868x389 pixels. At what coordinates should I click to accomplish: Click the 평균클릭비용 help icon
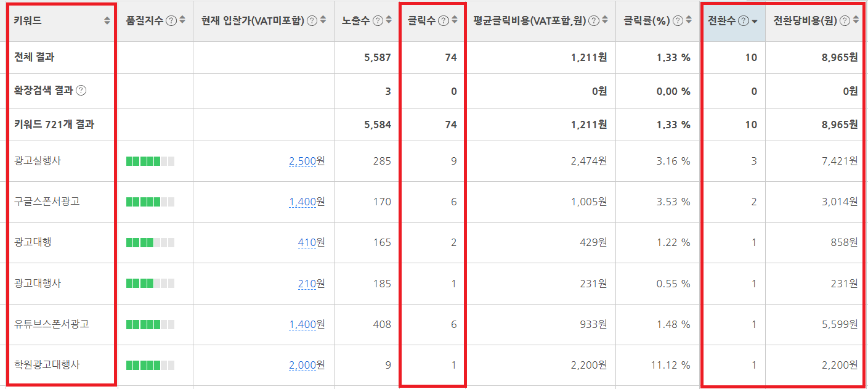(x=594, y=20)
